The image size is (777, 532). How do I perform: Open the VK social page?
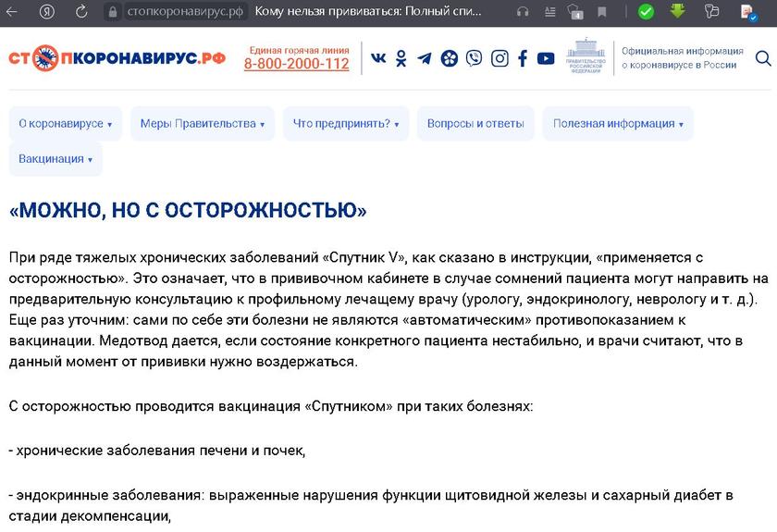coord(378,58)
